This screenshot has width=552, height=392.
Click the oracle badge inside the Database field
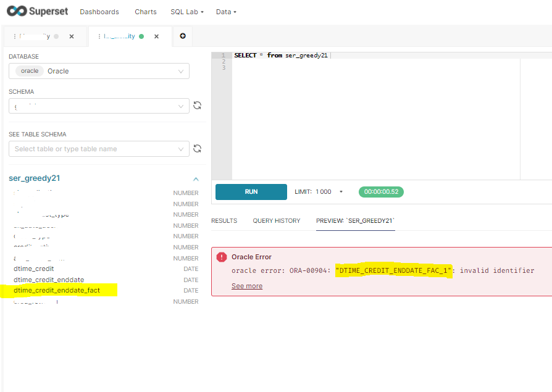tap(28, 70)
